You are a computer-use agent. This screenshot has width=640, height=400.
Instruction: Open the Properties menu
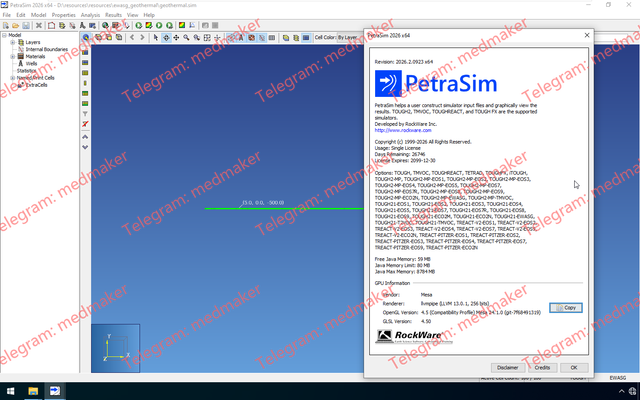click(64, 15)
